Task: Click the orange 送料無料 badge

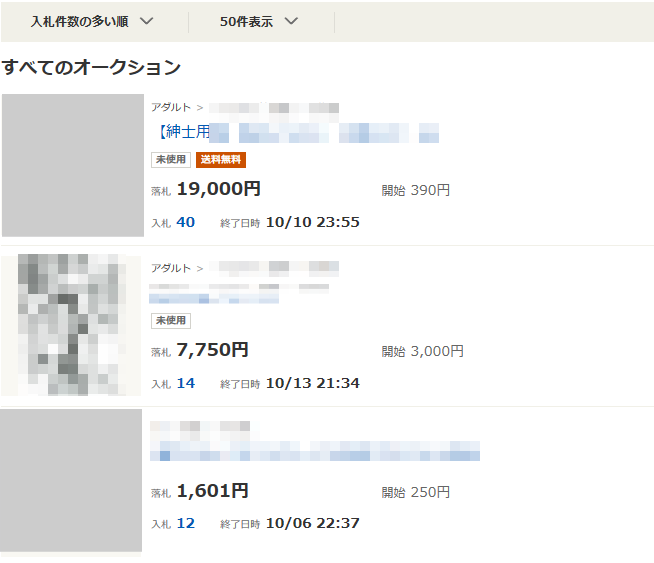Action: [221, 160]
